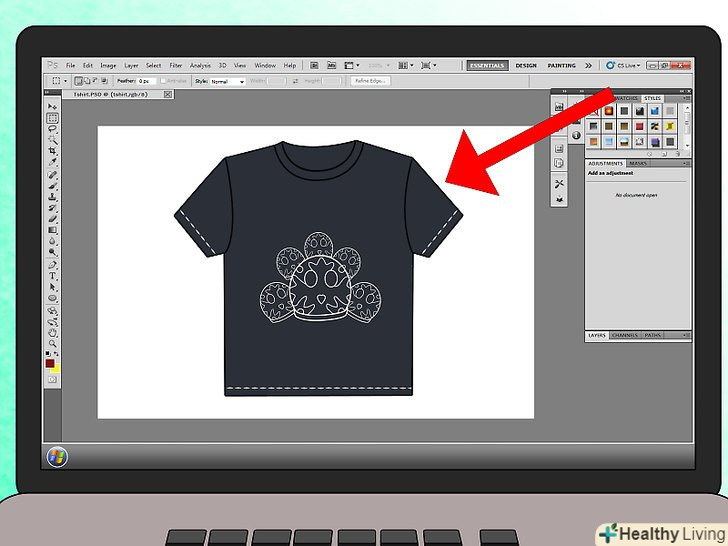
Task: Click the Feather input field
Action: click(x=144, y=81)
